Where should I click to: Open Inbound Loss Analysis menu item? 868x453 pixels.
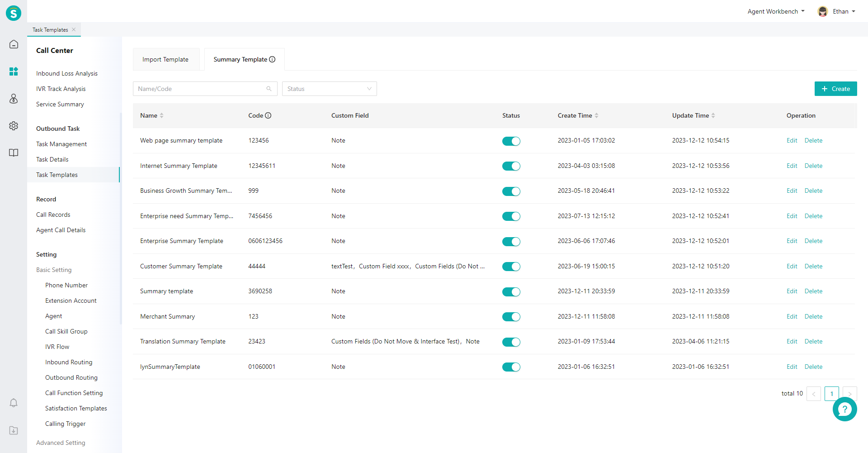pyautogui.click(x=67, y=73)
